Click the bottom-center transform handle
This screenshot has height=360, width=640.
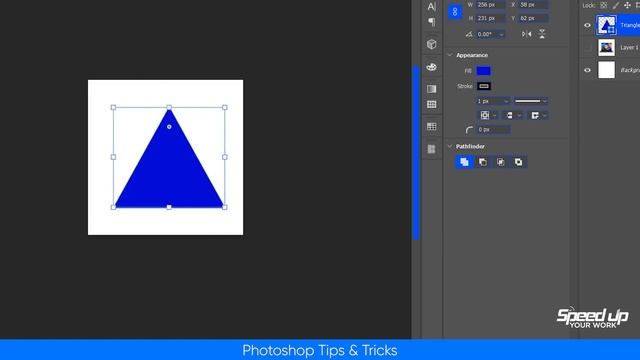169,207
